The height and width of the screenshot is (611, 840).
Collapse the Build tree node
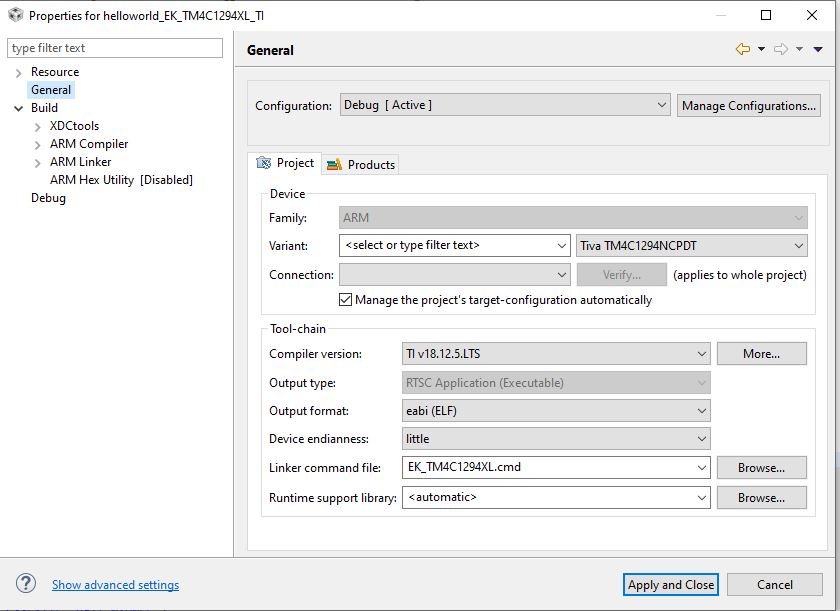pos(19,108)
